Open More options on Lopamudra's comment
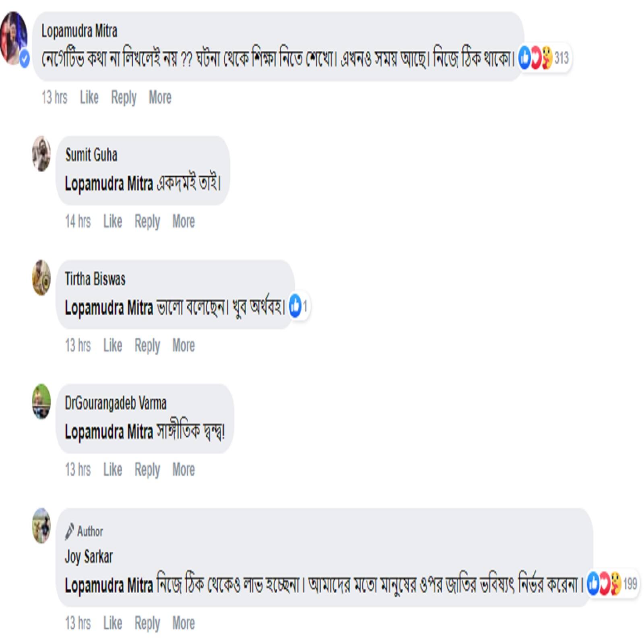644x644 pixels. tap(160, 97)
